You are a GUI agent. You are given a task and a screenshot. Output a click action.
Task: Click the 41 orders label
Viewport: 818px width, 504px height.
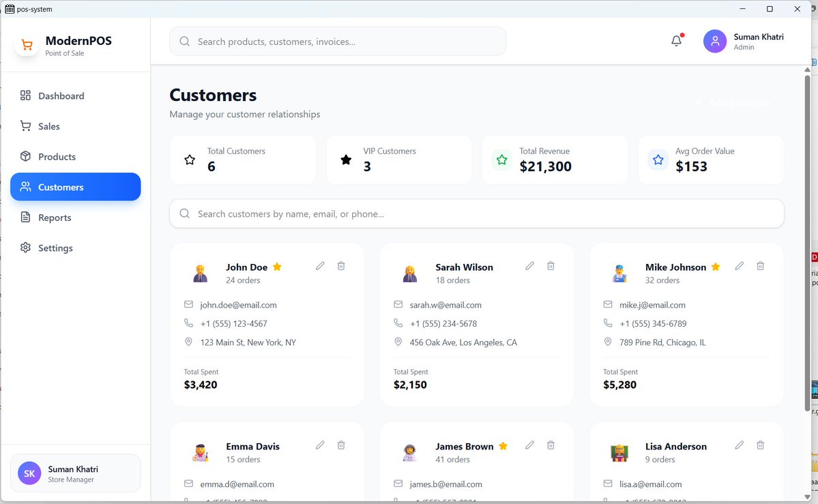(x=453, y=459)
